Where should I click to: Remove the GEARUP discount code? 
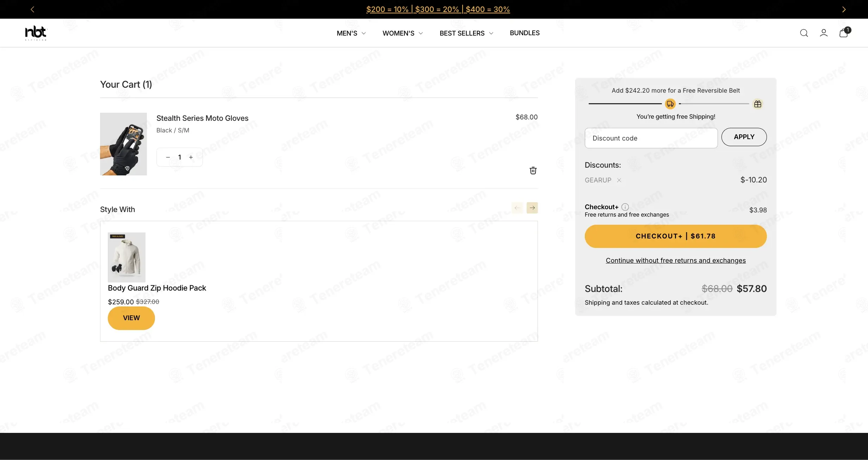pyautogui.click(x=619, y=180)
